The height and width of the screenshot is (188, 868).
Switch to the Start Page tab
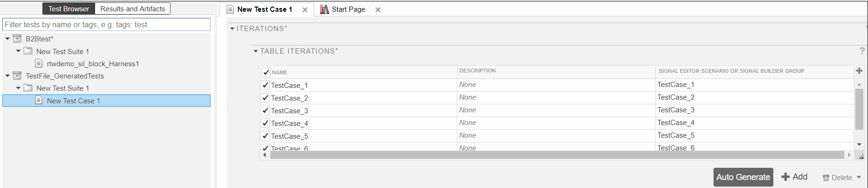tap(348, 9)
